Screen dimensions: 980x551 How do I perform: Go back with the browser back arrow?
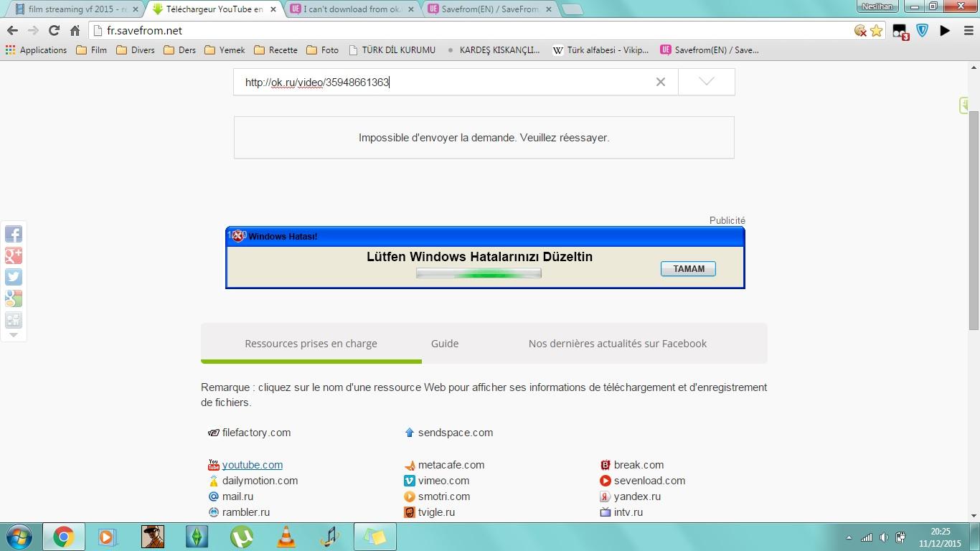(x=12, y=31)
